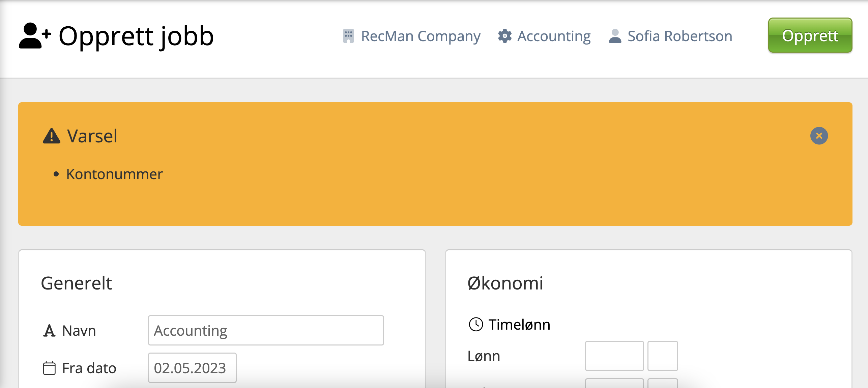Click the Kontonummer warning item
868x388 pixels.
point(114,174)
